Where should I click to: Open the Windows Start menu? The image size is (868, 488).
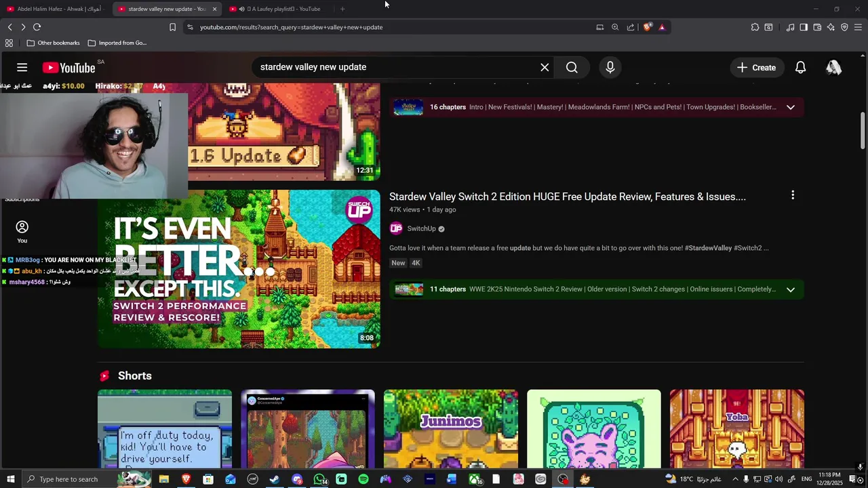[x=10, y=479]
